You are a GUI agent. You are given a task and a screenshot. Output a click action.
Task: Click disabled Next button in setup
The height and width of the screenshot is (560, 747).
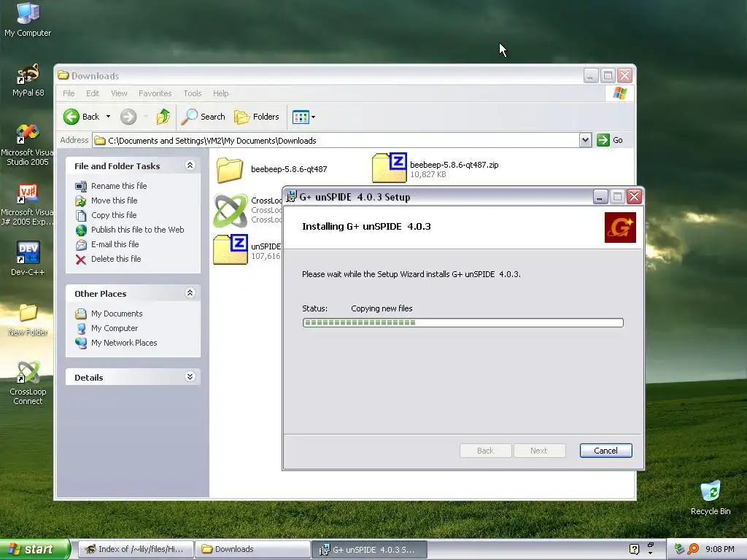click(x=539, y=451)
